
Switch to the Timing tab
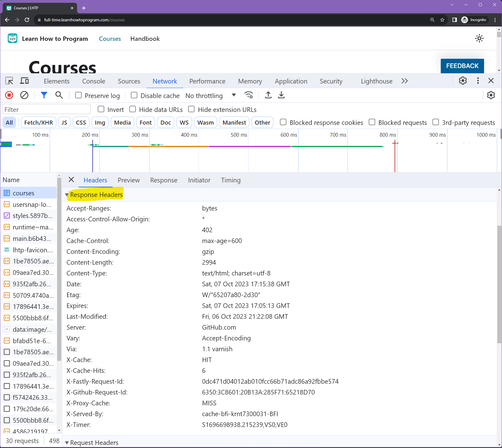tap(231, 180)
